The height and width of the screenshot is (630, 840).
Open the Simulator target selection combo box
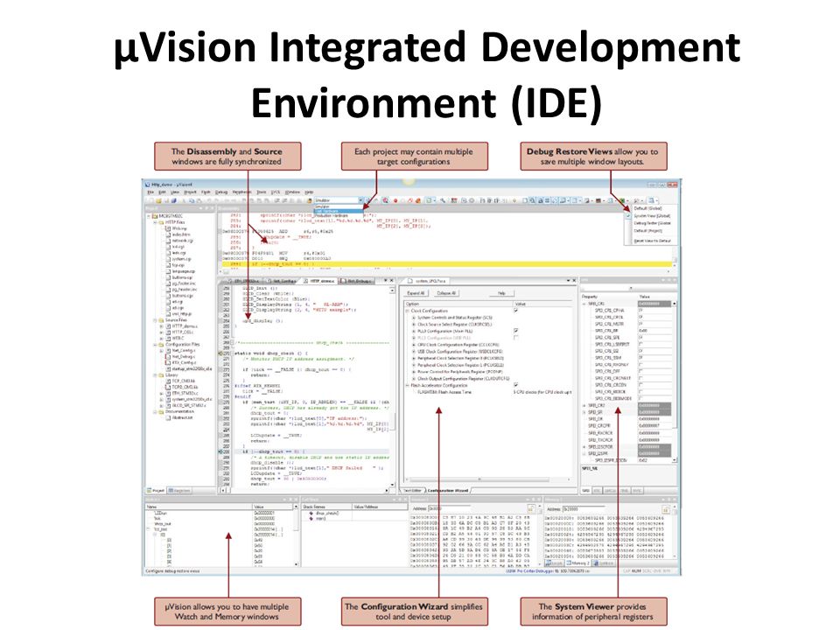pyautogui.click(x=339, y=200)
